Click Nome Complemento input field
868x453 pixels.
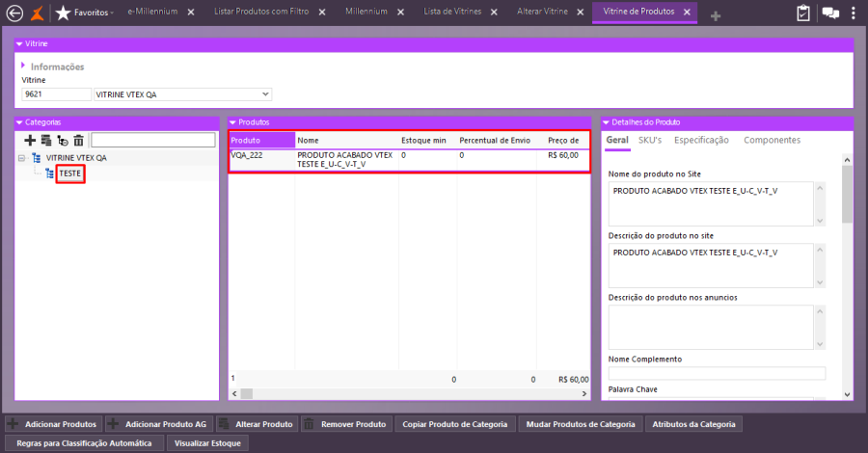click(x=717, y=373)
